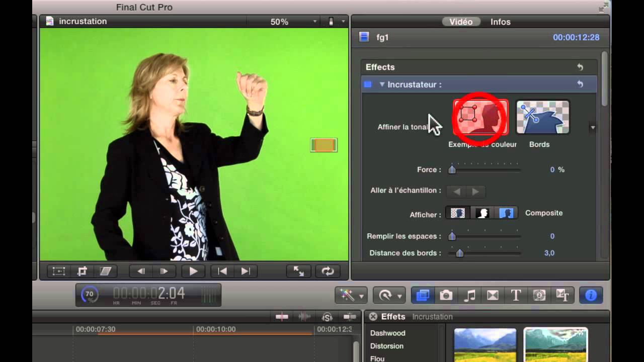Disable the Incrustateur effect checkbox
The image size is (644, 362).
pos(368,84)
